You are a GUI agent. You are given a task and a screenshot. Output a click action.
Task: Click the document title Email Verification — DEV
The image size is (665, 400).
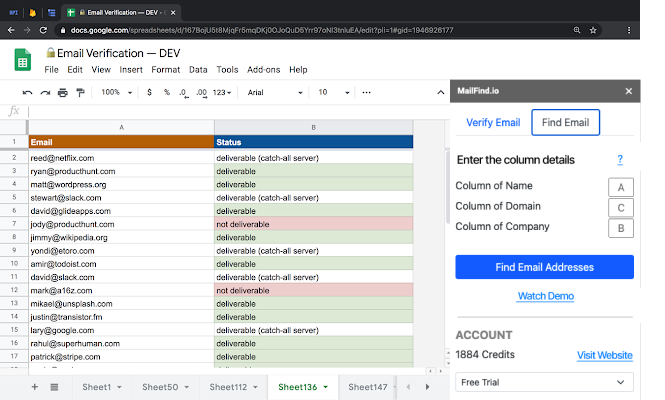[x=118, y=53]
